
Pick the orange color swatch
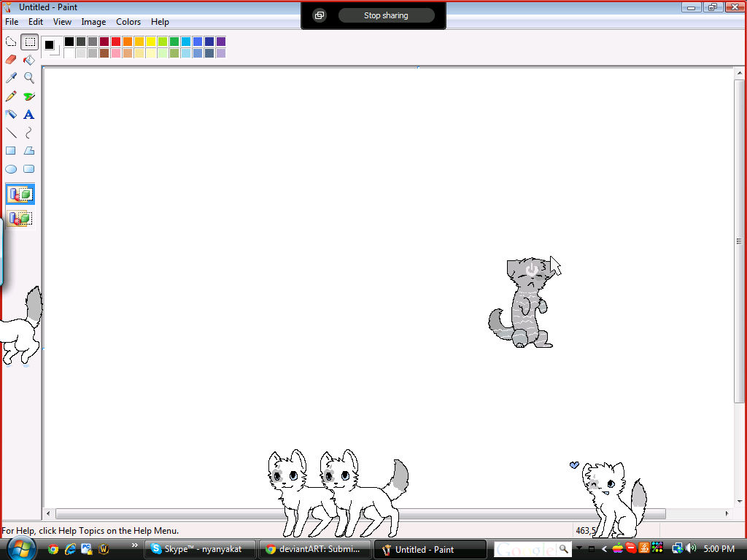click(127, 42)
